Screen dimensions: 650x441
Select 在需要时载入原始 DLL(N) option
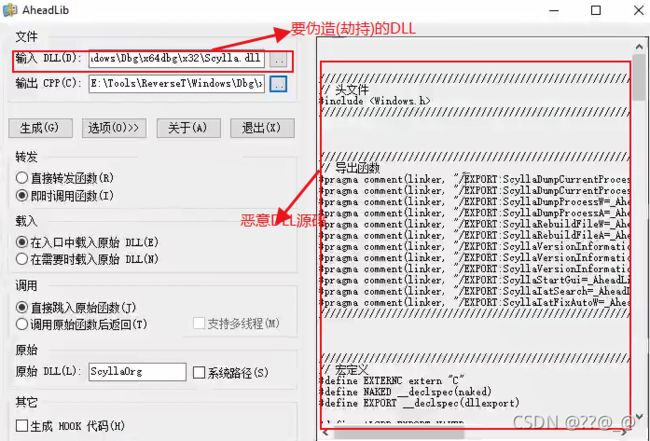click(87, 259)
